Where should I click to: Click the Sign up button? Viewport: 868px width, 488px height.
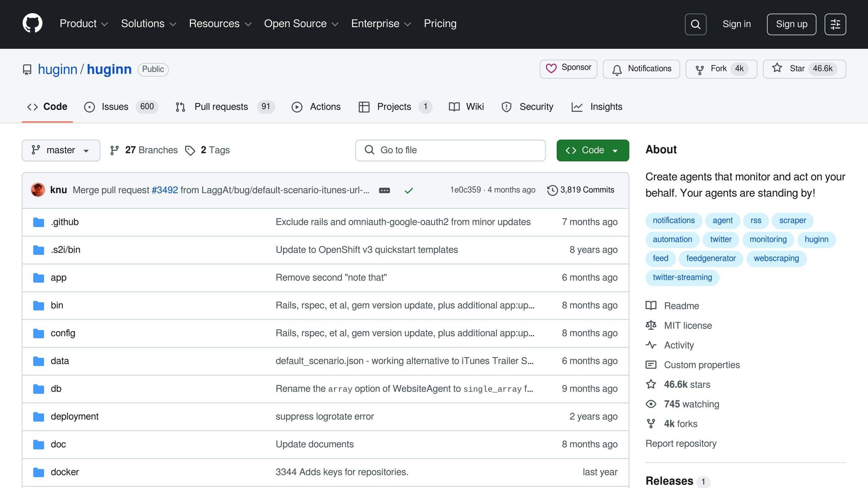791,24
